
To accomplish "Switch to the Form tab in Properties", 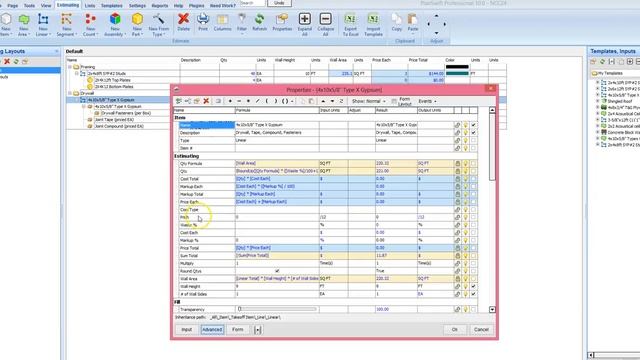I will pyautogui.click(x=238, y=329).
